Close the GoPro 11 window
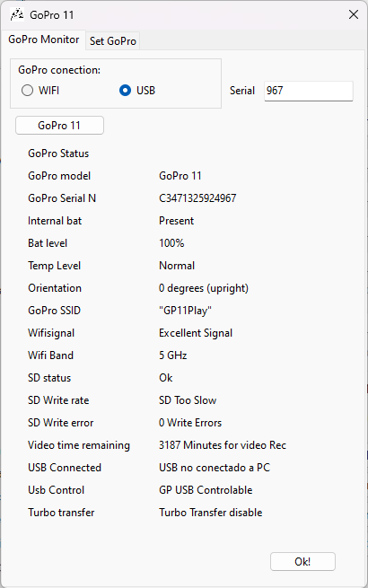368x588 pixels. click(354, 14)
